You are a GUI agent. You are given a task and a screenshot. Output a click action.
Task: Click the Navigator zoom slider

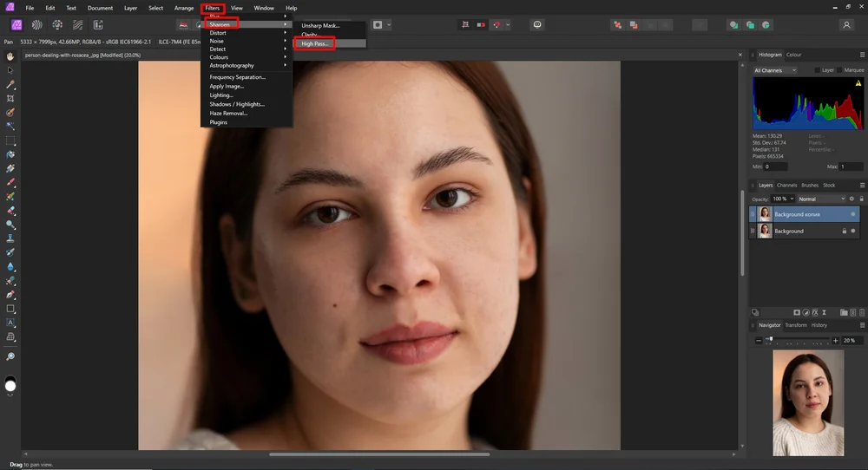pyautogui.click(x=797, y=340)
